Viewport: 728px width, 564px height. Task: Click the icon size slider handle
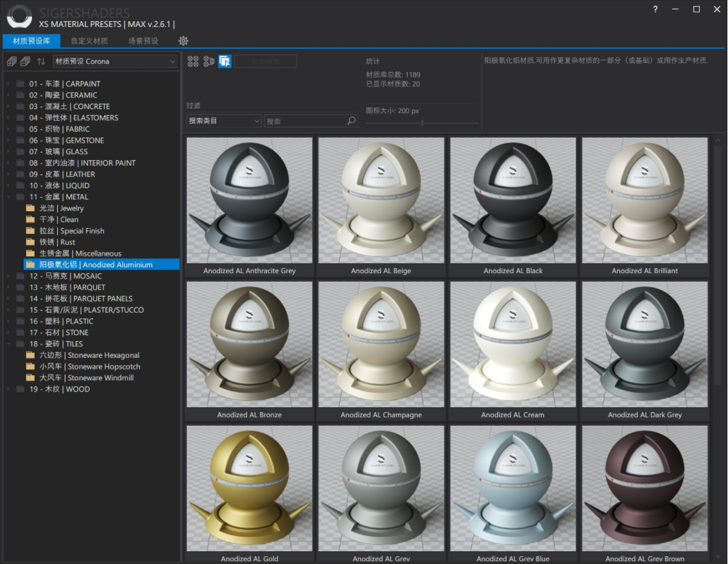coord(422,123)
